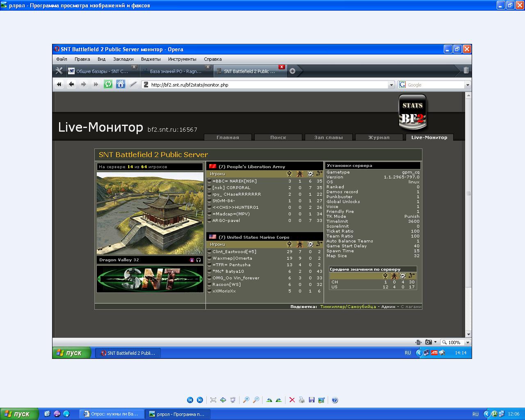Viewport: 525px width, 420px height.
Task: Open the 100% zoom dropdown in Opera
Action: [x=468, y=342]
